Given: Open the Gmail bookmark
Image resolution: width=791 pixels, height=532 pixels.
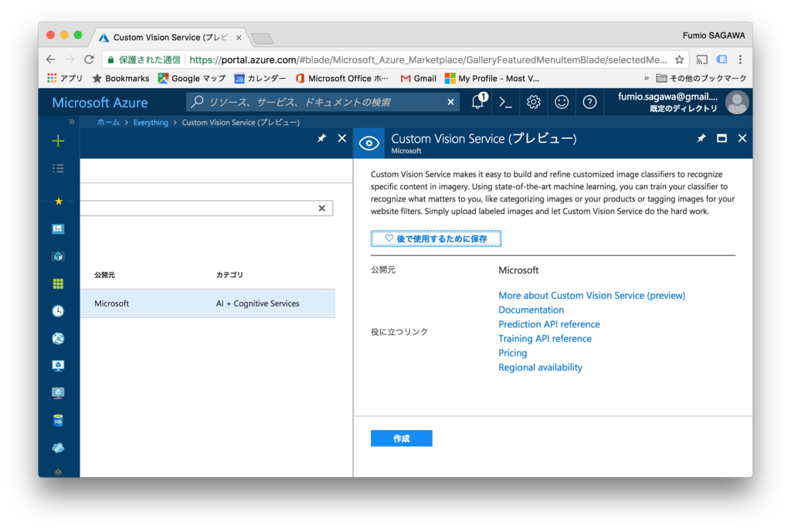Looking at the screenshot, I should 418,79.
